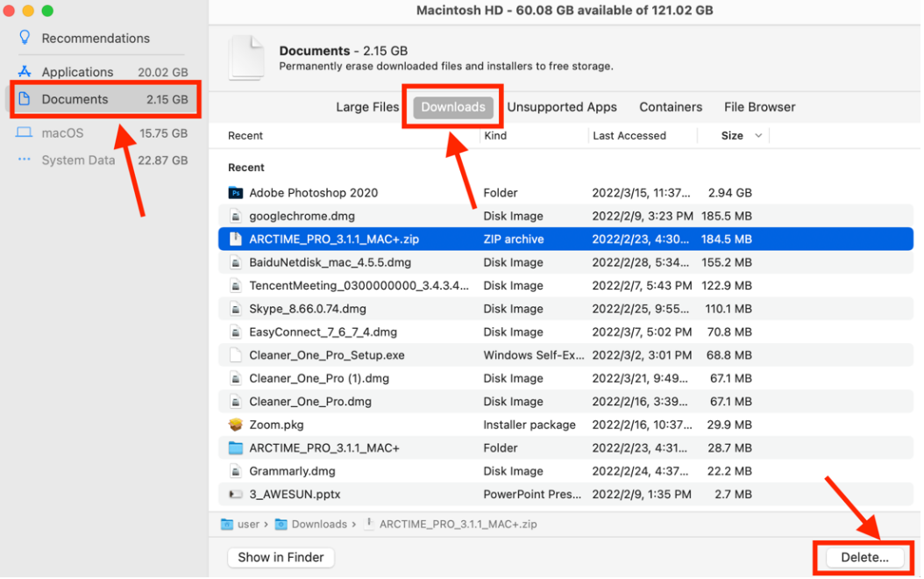The width and height of the screenshot is (924, 579).
Task: Open the Size column sort chevron
Action: tap(758, 136)
